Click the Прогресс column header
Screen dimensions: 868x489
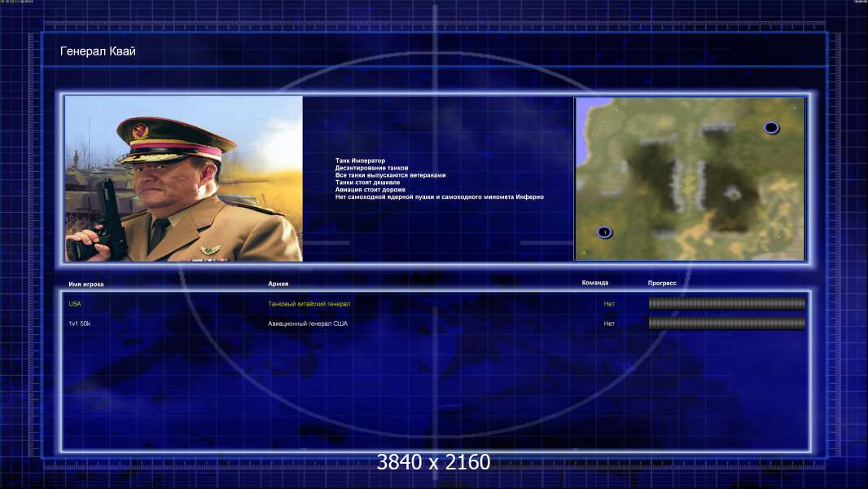pos(662,283)
